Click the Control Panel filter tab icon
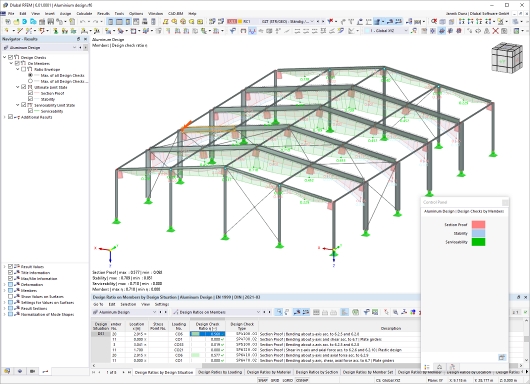The height and width of the screenshot is (384, 530). tap(453, 367)
